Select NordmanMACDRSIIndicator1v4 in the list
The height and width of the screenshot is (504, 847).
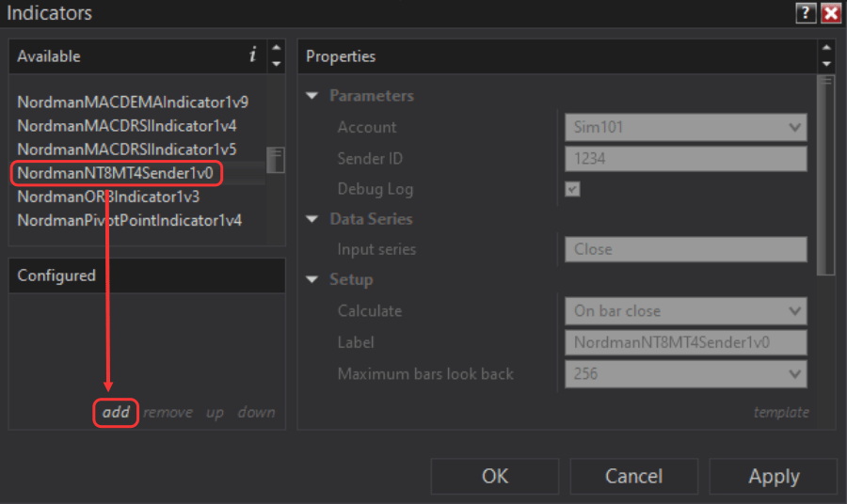pos(127,126)
